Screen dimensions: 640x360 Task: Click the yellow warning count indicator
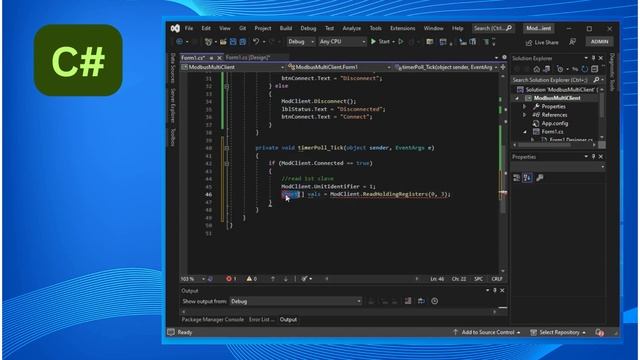click(251, 279)
